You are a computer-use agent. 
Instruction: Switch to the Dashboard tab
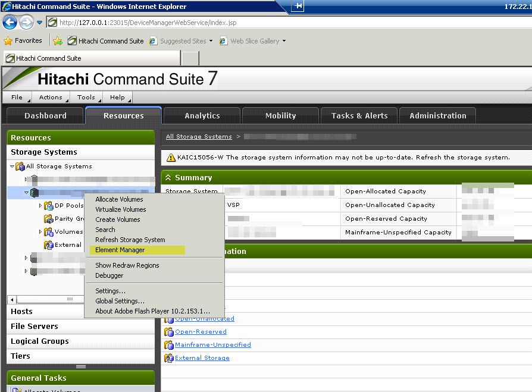45,115
